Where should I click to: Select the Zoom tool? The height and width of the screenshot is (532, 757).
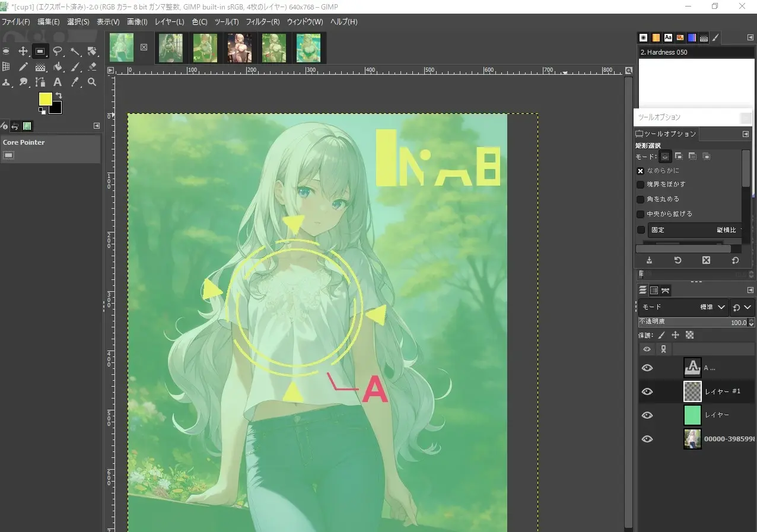tap(92, 82)
